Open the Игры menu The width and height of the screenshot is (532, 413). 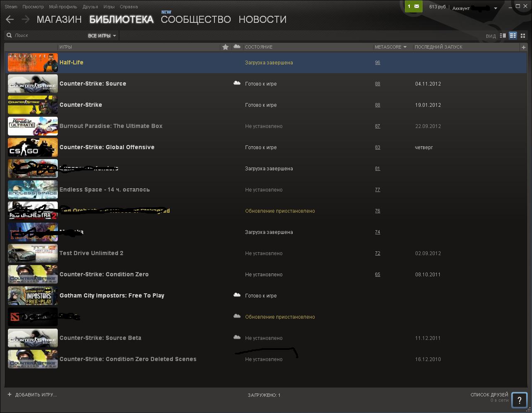tap(109, 7)
